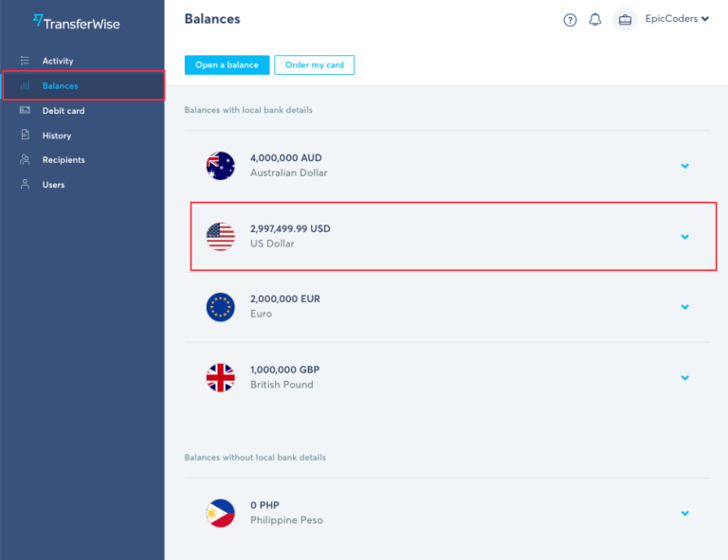Viewport: 728px width, 560px height.
Task: Click the Euro currency label
Action: coord(261,314)
